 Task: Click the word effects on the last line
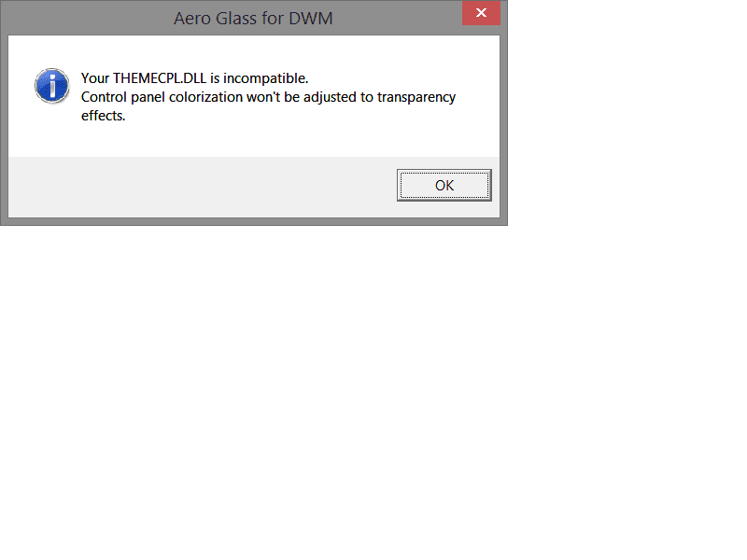tap(103, 116)
